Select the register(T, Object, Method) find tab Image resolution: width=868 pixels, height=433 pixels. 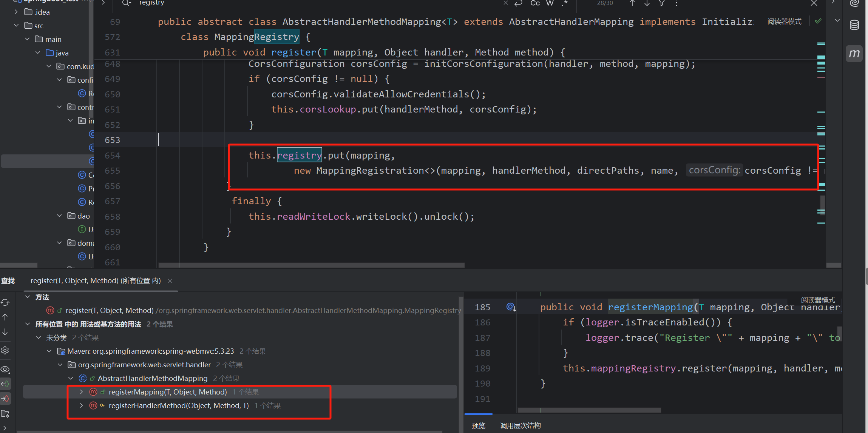(96, 280)
